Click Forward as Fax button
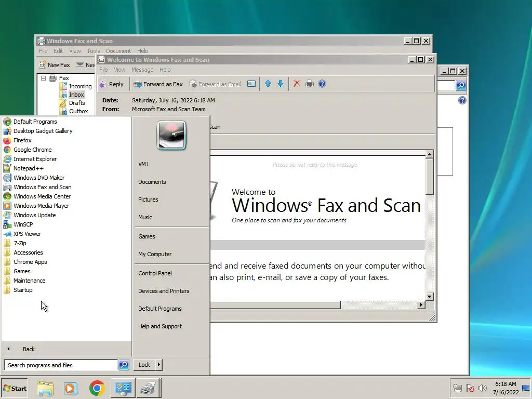Image resolution: width=532 pixels, height=399 pixels. (x=158, y=84)
